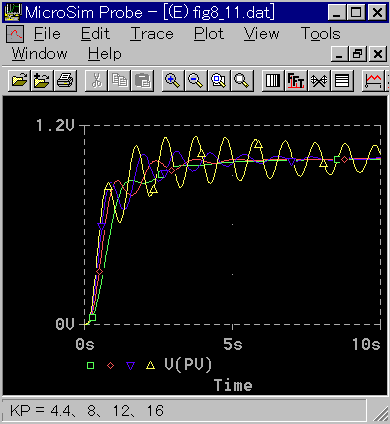Viewport: 390px width, 424px height.
Task: Click the Append File toolbar icon
Action: point(42,80)
